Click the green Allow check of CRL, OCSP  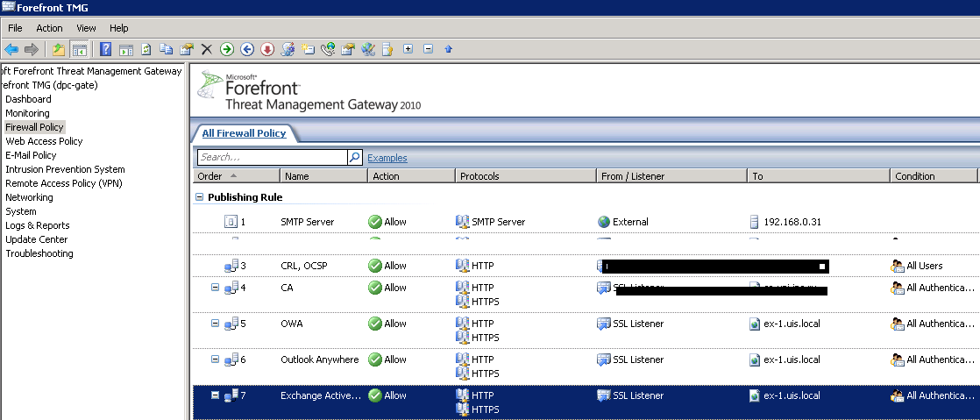[375, 266]
